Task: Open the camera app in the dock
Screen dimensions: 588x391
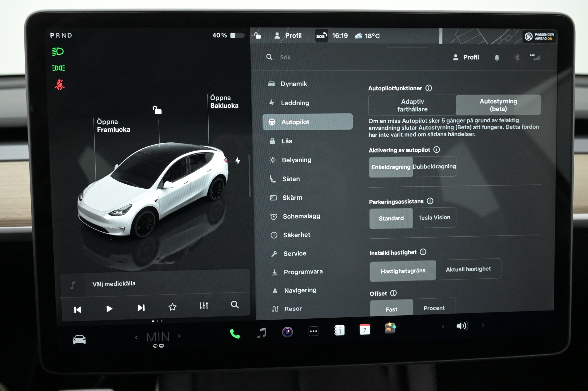Action: 287,332
